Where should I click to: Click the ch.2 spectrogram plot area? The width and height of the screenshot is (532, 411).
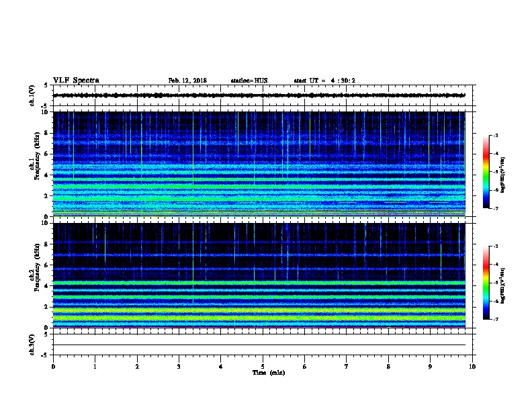click(x=259, y=275)
